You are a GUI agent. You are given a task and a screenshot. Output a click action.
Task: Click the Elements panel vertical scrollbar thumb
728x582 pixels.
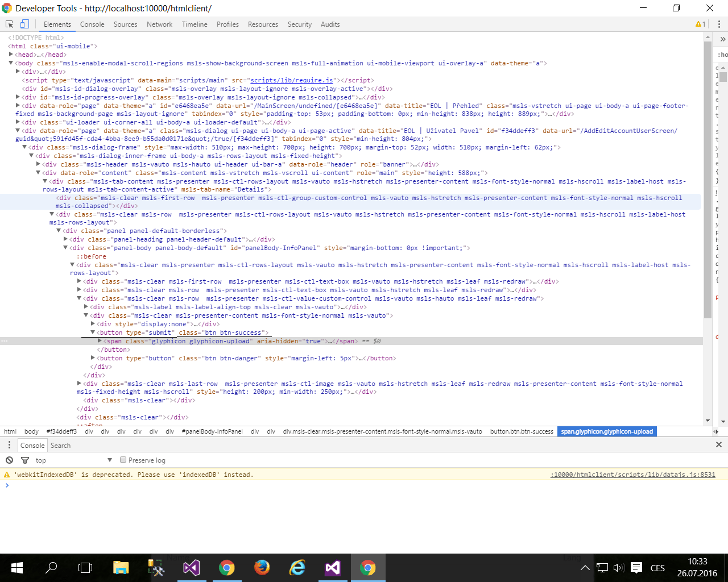tap(708, 181)
